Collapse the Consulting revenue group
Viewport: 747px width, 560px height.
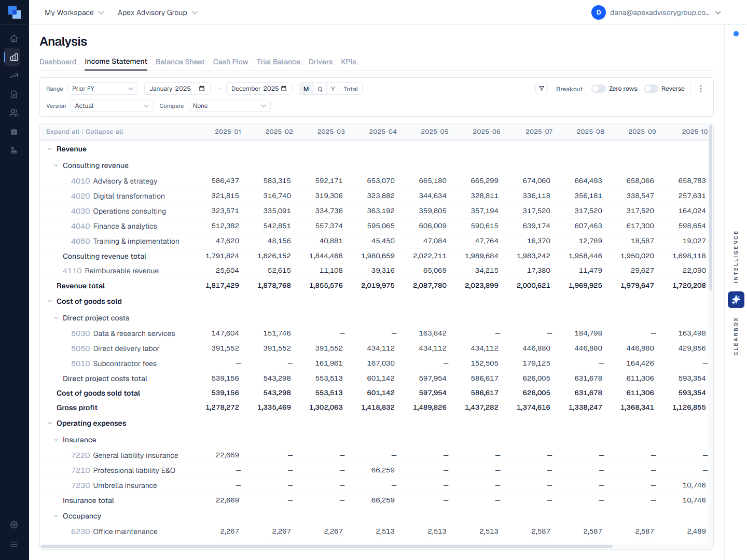click(56, 165)
